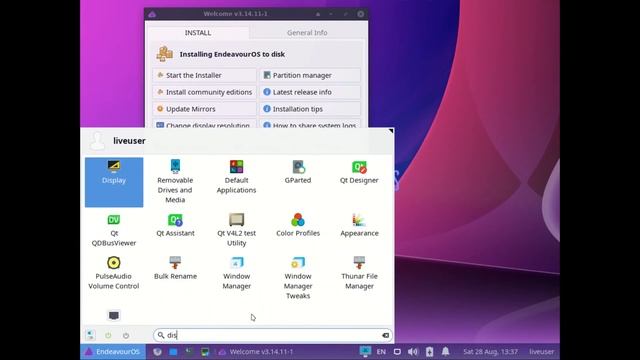The image size is (640, 360).
Task: Focus the menu search field containing 'dis'
Action: [x=273, y=335]
